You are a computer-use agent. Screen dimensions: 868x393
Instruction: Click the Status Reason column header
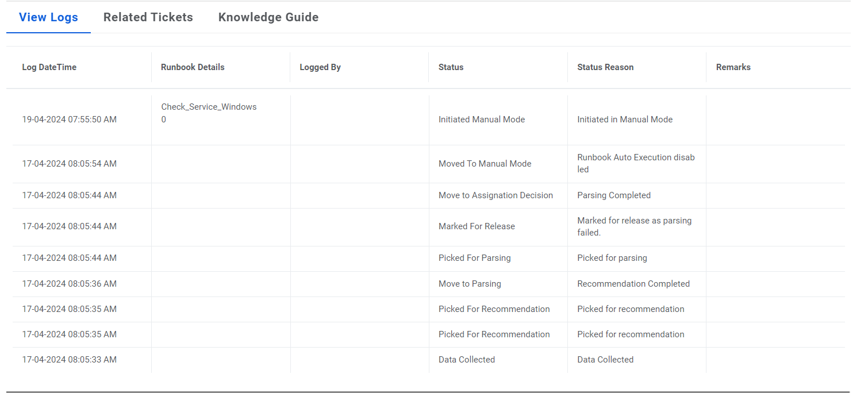point(605,67)
